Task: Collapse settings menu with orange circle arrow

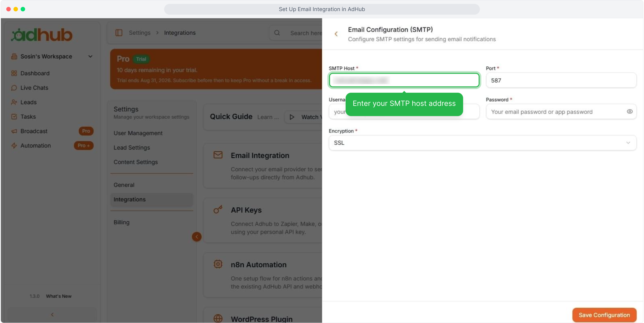Action: click(197, 237)
